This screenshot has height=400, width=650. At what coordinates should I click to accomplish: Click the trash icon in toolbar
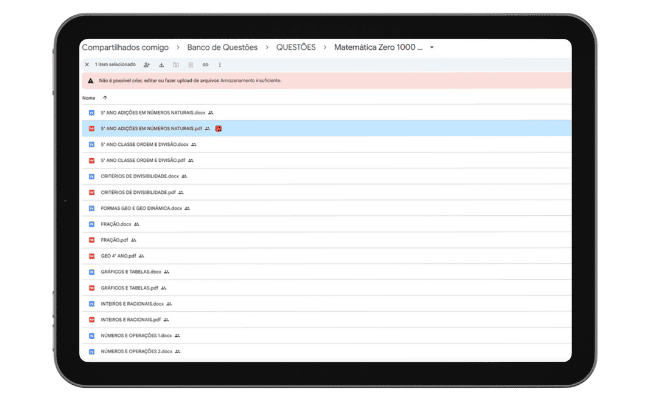(190, 64)
